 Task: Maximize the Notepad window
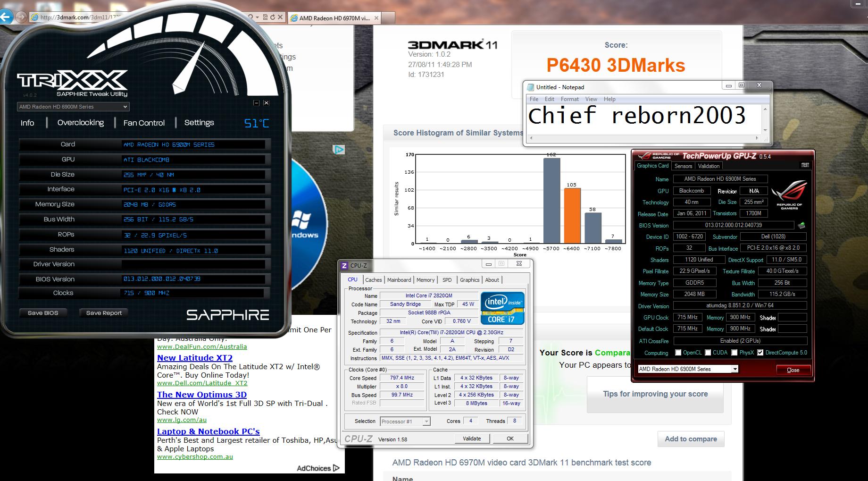741,85
